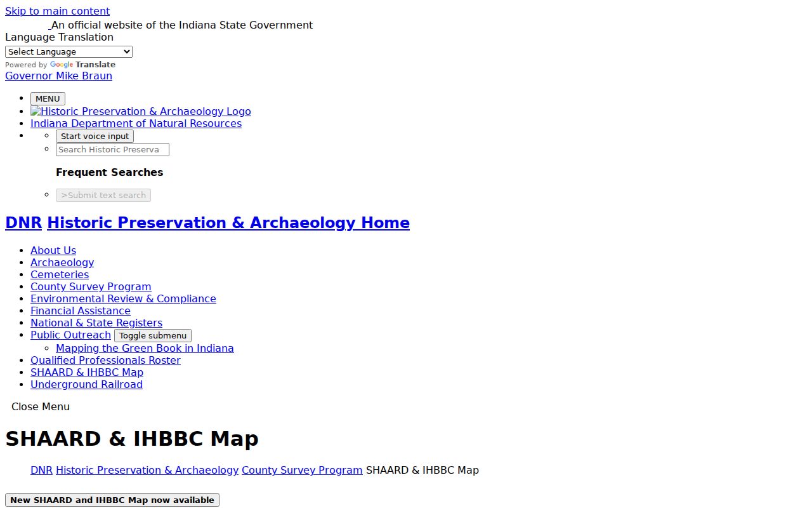This screenshot has width=812, height=508.
Task: Focus the Search Historic Preservation field
Action: pyautogui.click(x=112, y=149)
